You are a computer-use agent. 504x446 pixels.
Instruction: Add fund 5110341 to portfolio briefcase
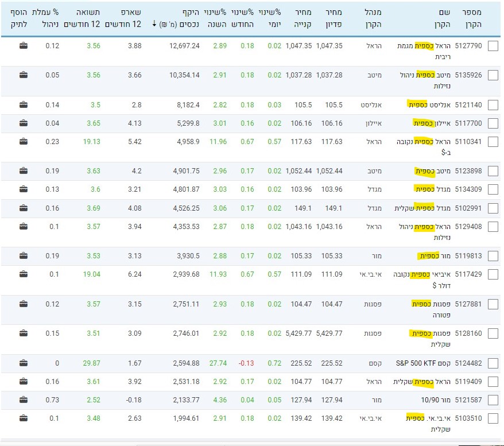[x=24, y=141]
